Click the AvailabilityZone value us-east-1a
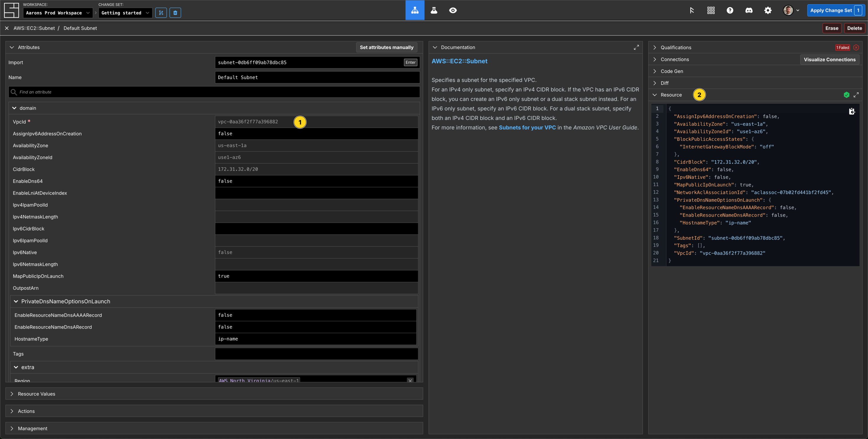 (x=232, y=145)
